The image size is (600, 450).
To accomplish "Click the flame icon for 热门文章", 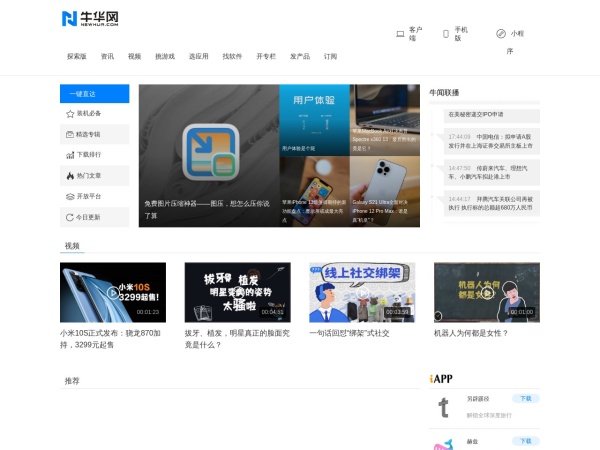I will pos(70,176).
